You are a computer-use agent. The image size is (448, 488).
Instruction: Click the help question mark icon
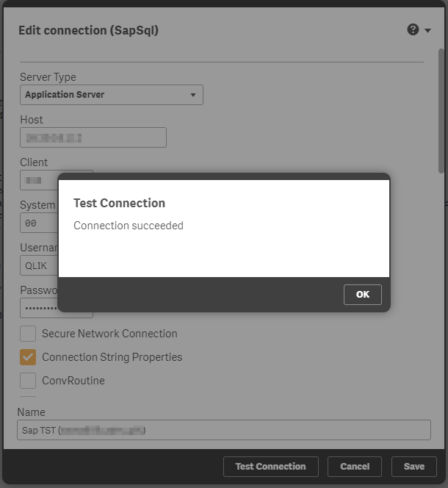[413, 30]
